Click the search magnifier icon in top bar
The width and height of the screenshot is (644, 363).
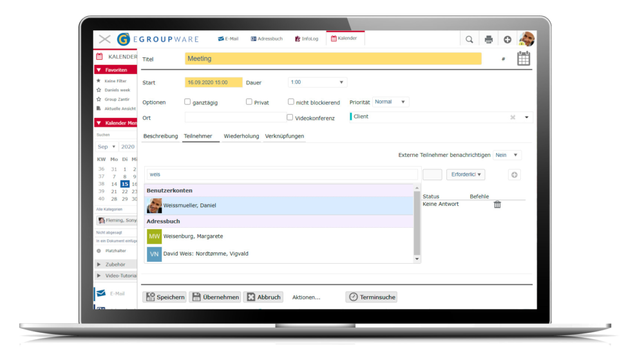[x=469, y=39]
